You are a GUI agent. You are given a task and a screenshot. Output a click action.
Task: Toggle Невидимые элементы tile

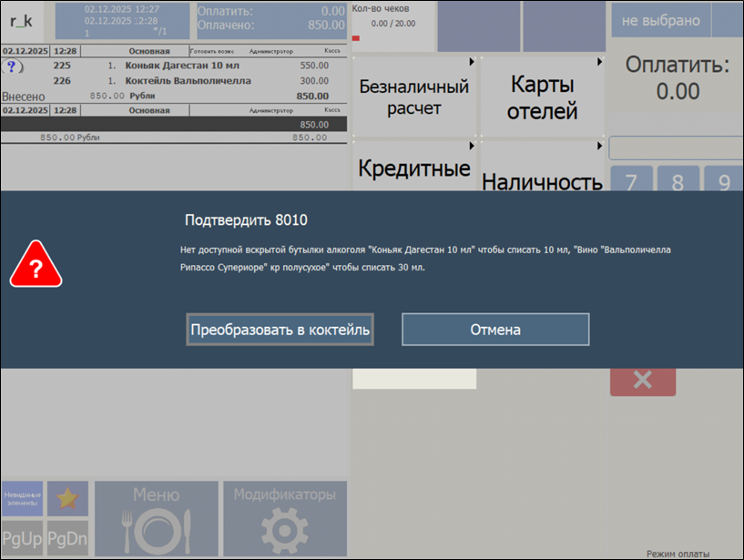(x=23, y=499)
